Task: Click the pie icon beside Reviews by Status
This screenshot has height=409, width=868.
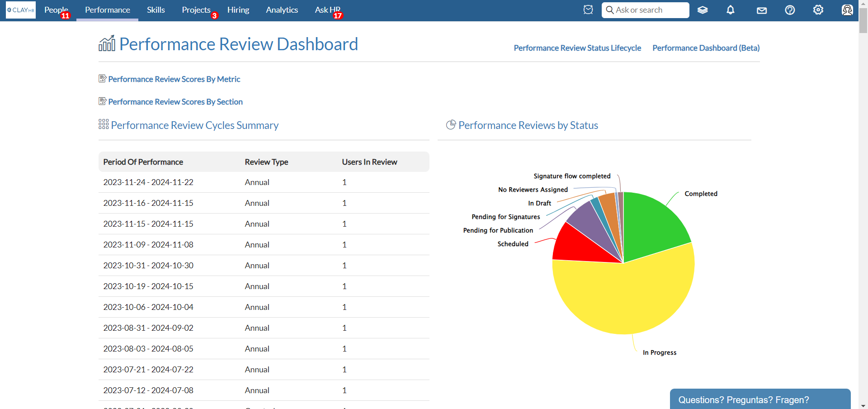Action: click(x=451, y=125)
